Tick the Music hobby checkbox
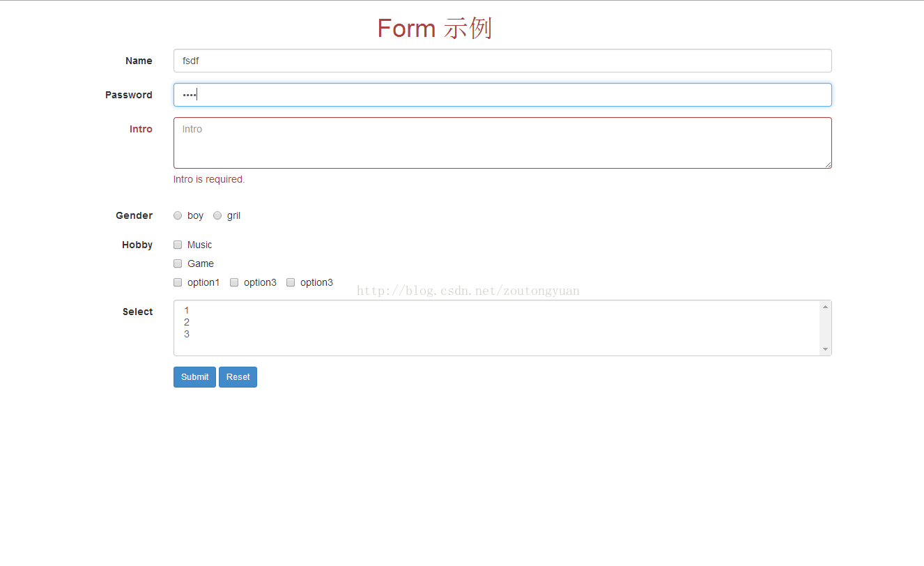The height and width of the screenshot is (566, 924). tap(178, 245)
